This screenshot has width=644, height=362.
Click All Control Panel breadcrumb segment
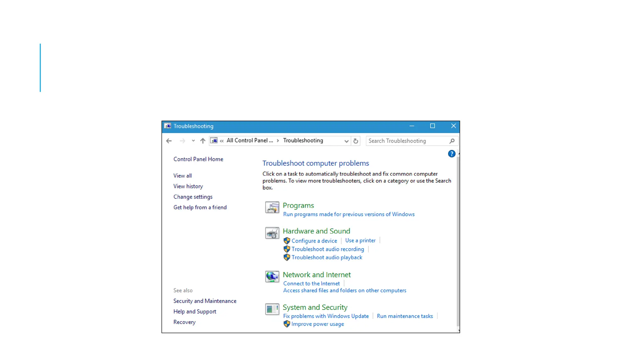coord(250,140)
